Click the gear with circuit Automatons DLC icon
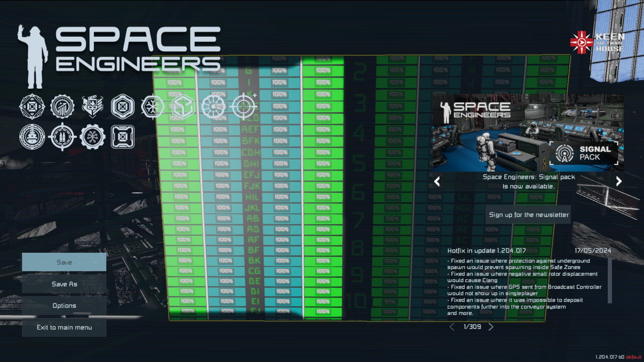The width and height of the screenshot is (644, 362). pyautogui.click(x=93, y=137)
